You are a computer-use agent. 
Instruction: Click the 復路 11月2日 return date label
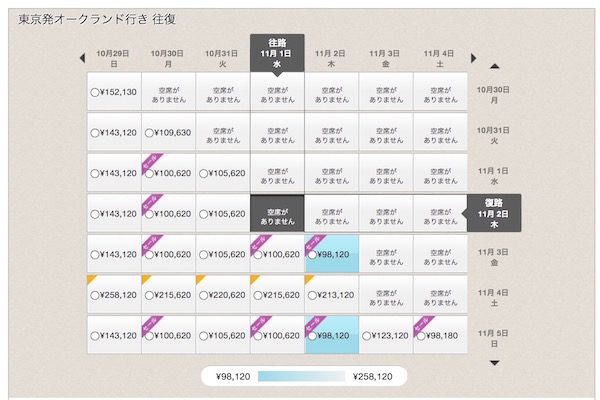pos(494,213)
